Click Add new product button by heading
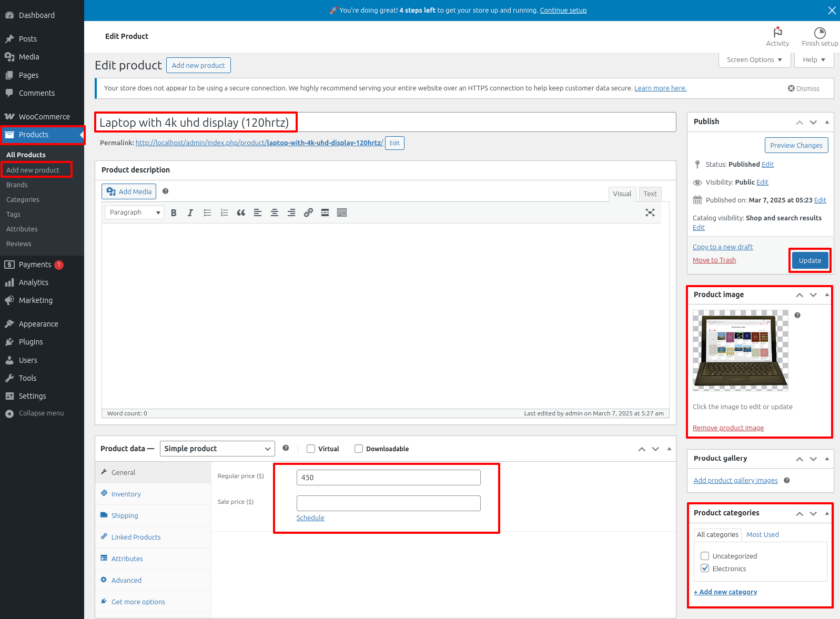This screenshot has height=619, width=840. point(198,65)
